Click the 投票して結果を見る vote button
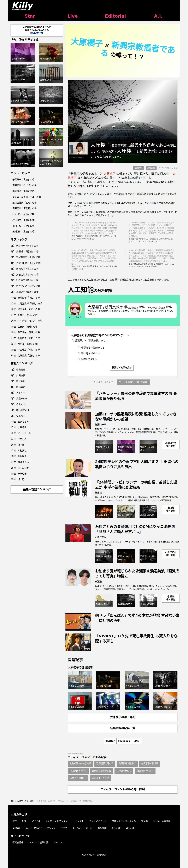The width and height of the screenshot is (188, 868). pos(122,368)
